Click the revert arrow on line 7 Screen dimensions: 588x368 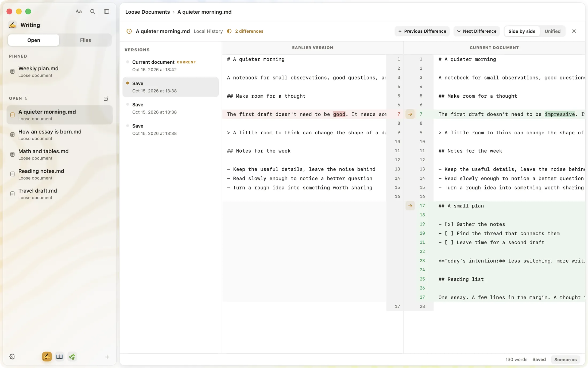(410, 114)
